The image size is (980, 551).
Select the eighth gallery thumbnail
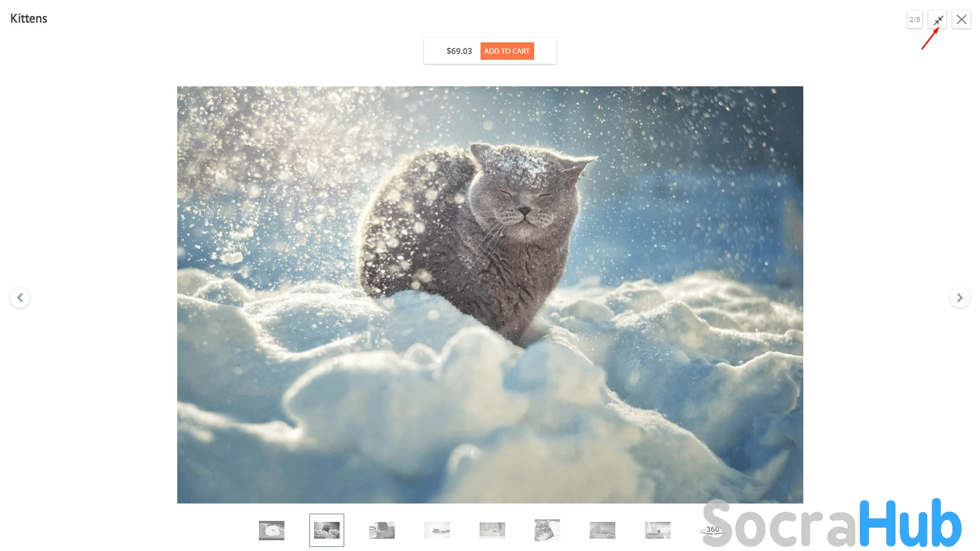pos(658,531)
